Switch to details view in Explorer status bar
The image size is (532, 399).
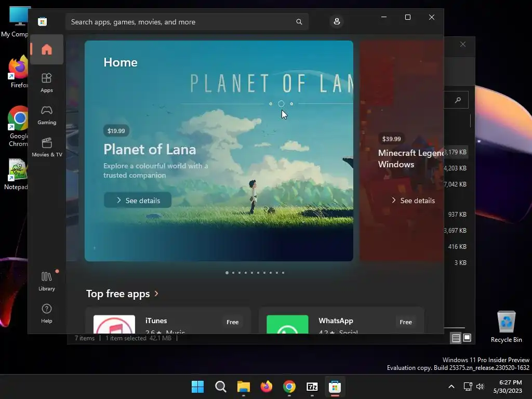pyautogui.click(x=456, y=338)
